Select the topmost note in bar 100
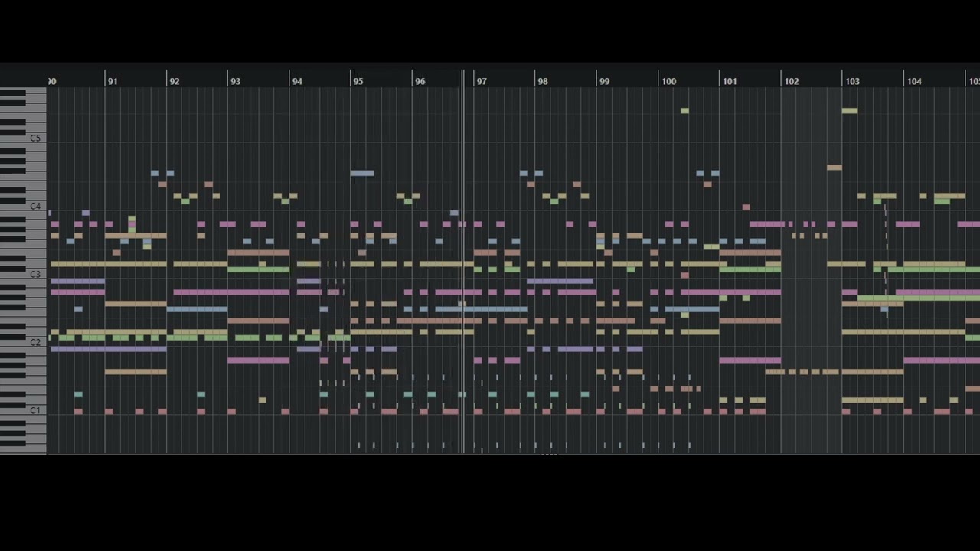980x551 pixels. pos(684,111)
